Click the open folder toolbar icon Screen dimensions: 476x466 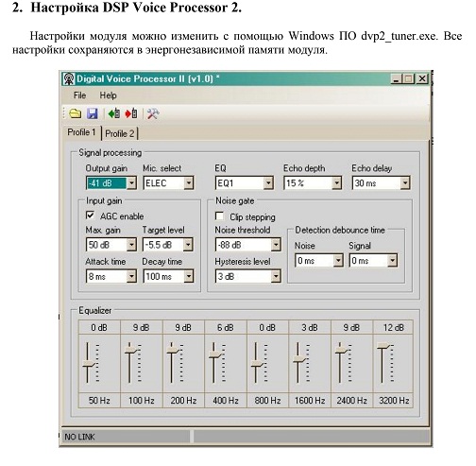click(x=75, y=113)
